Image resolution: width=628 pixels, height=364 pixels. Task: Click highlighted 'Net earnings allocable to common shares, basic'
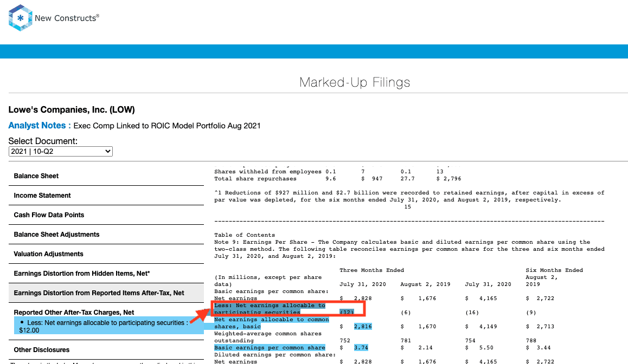tap(272, 323)
